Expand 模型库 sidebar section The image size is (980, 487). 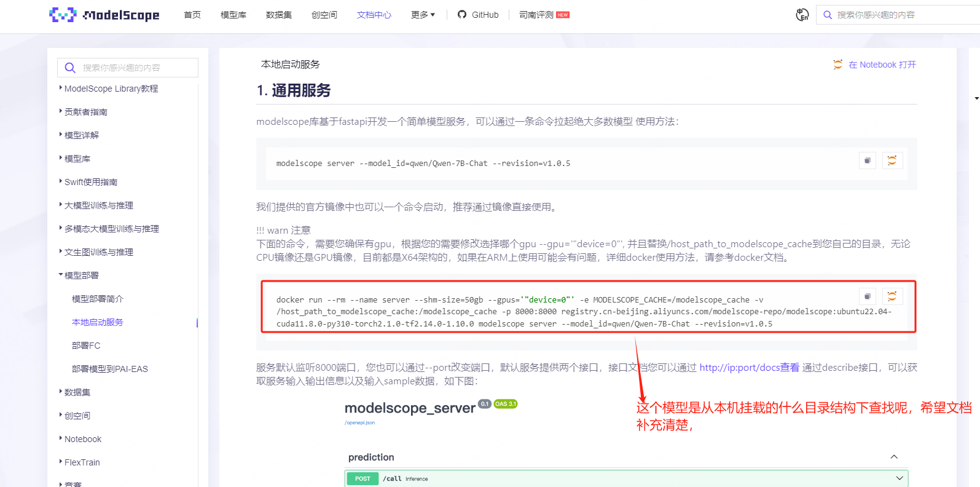(75, 159)
